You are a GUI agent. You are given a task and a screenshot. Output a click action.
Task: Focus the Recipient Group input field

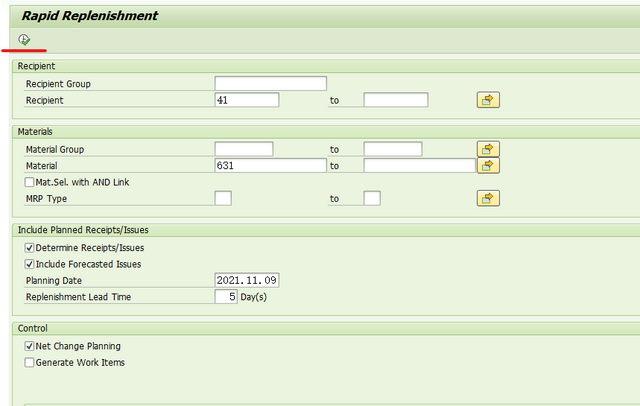click(271, 84)
